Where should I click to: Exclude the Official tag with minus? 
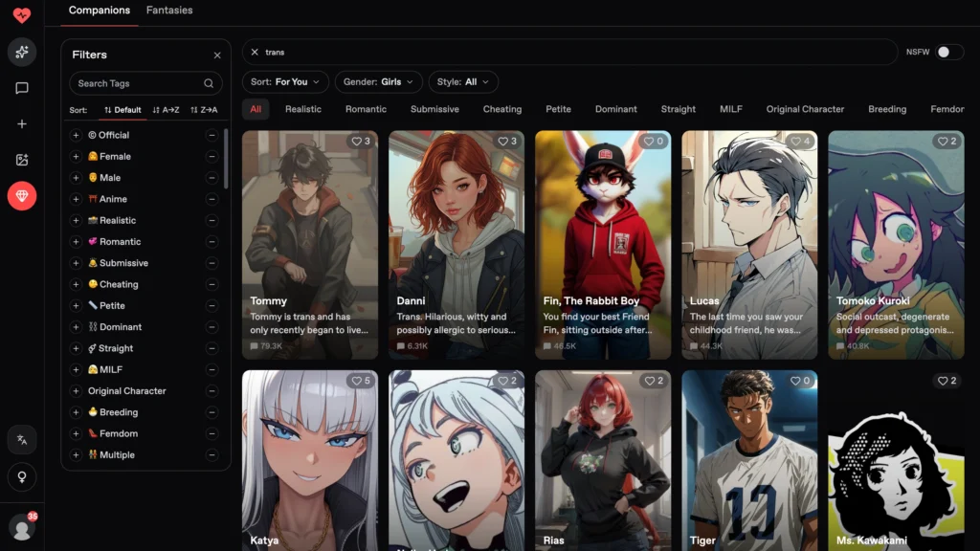[212, 135]
